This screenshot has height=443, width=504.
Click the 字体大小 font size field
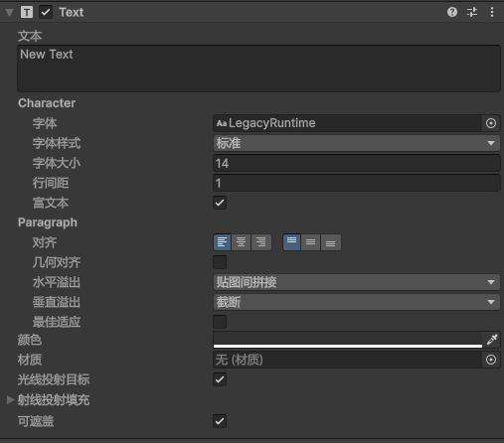click(357, 163)
